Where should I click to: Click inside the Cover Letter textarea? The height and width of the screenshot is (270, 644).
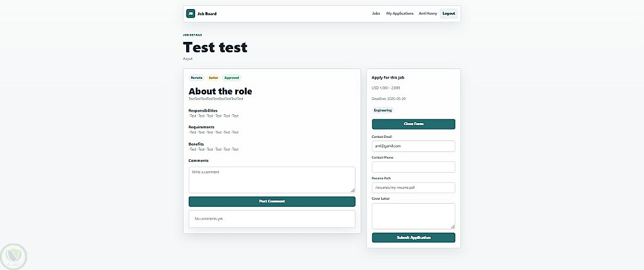(413, 216)
